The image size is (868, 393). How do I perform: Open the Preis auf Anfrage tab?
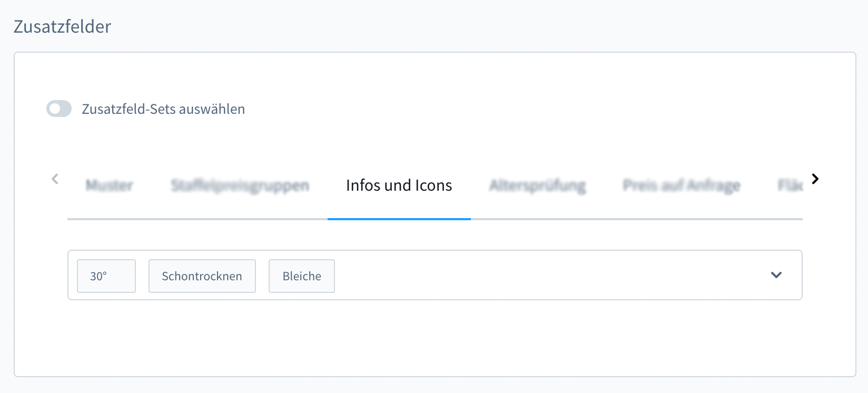tap(682, 185)
